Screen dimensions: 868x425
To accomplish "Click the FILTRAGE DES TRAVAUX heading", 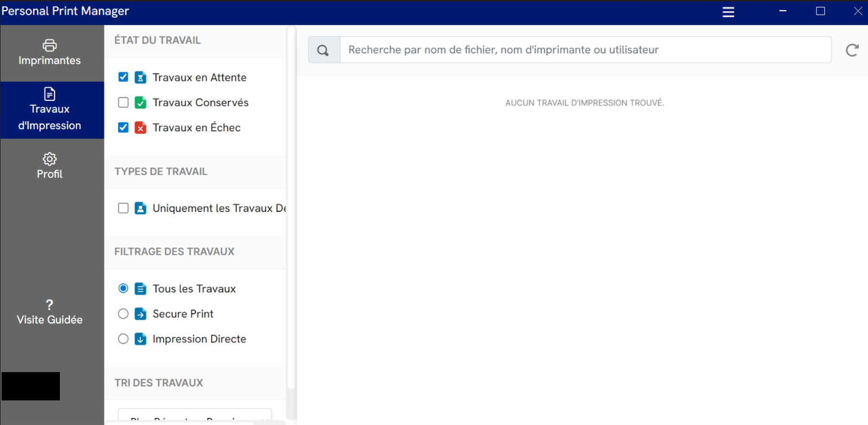I will pyautogui.click(x=174, y=251).
